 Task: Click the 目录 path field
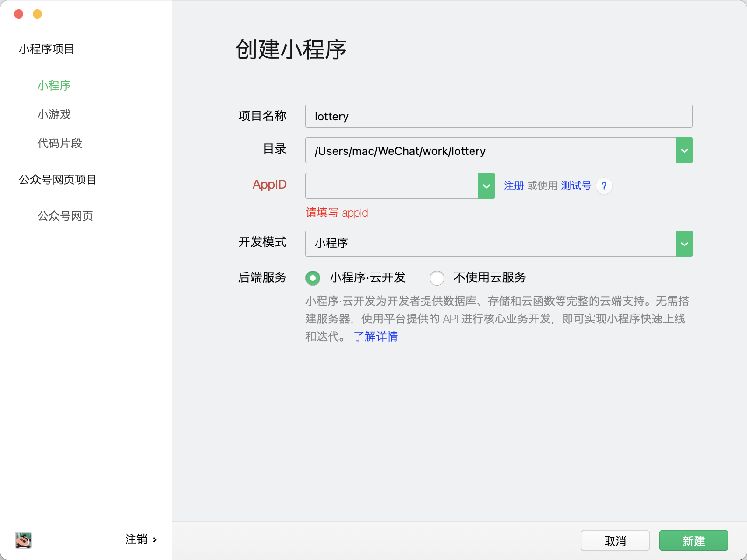click(x=491, y=150)
